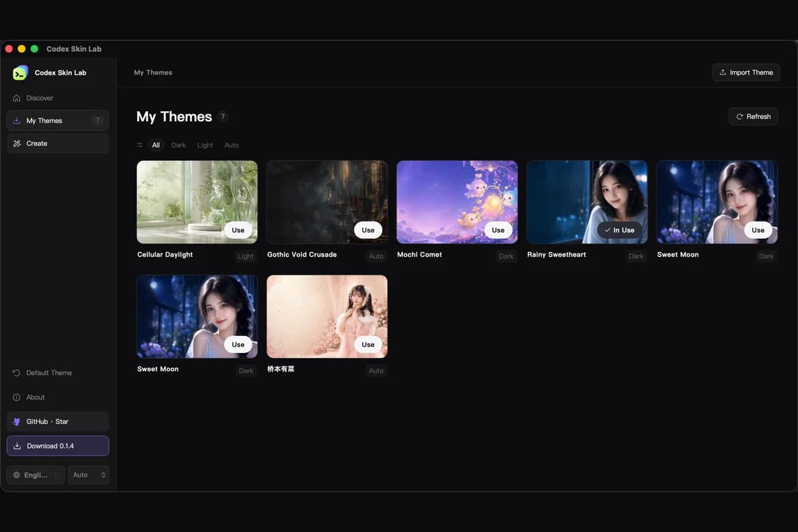Click Download 0.1.4 button
The image size is (798, 532).
(x=58, y=446)
